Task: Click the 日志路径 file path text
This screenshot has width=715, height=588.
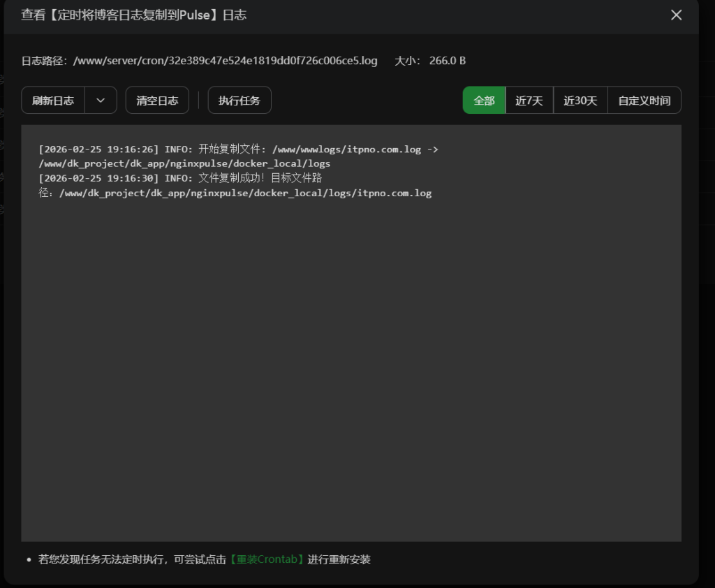Action: click(225, 61)
